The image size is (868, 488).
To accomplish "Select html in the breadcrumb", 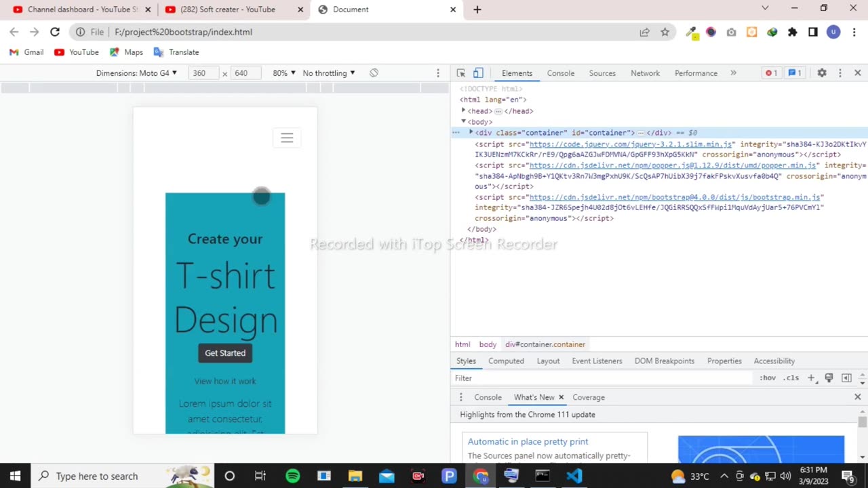I will tap(462, 344).
